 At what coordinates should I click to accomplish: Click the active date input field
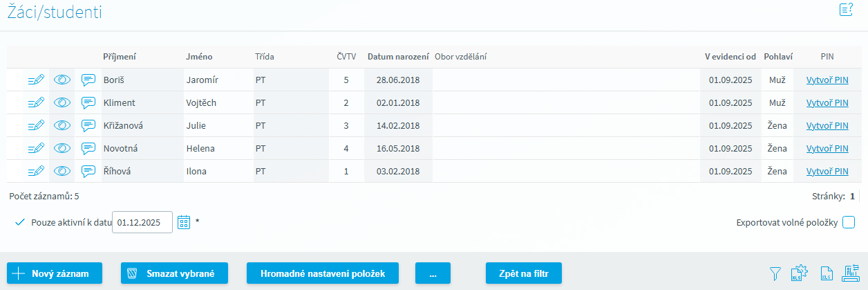coord(142,222)
